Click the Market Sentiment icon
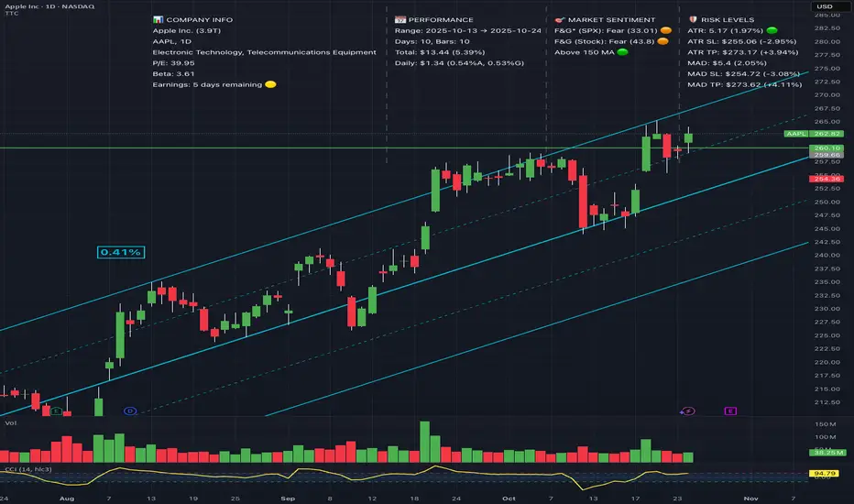Viewport: 854px width, 504px height. coord(560,19)
